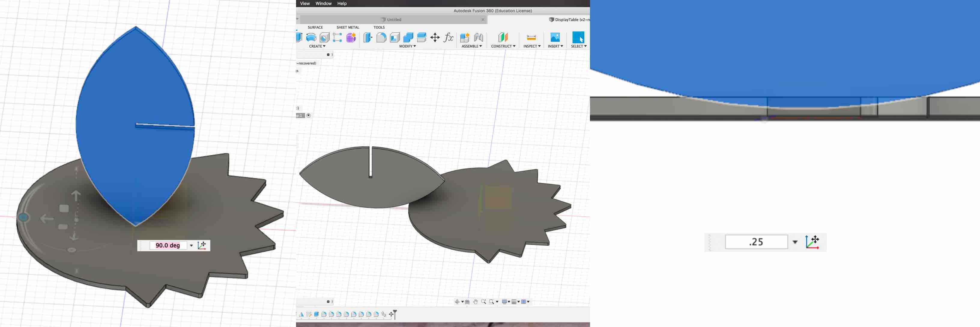Expand the MODIFY dropdown

(x=407, y=46)
